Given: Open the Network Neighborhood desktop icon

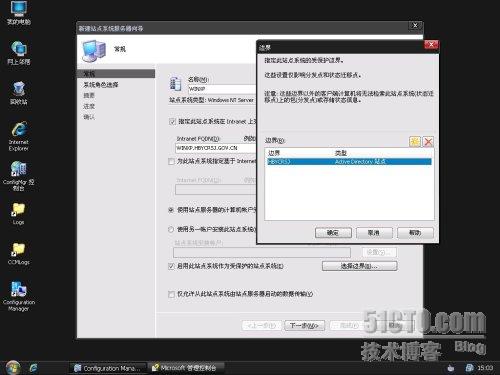Looking at the screenshot, I should click(x=19, y=53).
